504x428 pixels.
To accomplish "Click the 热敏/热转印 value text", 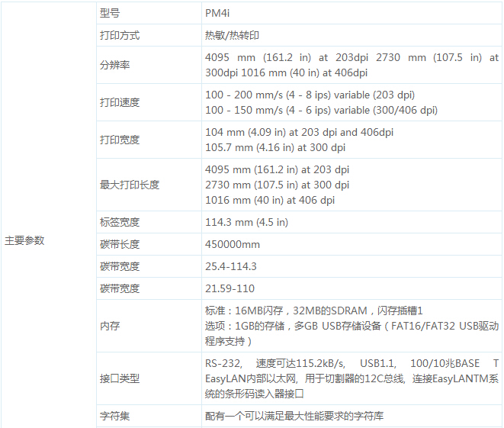I will pos(235,35).
